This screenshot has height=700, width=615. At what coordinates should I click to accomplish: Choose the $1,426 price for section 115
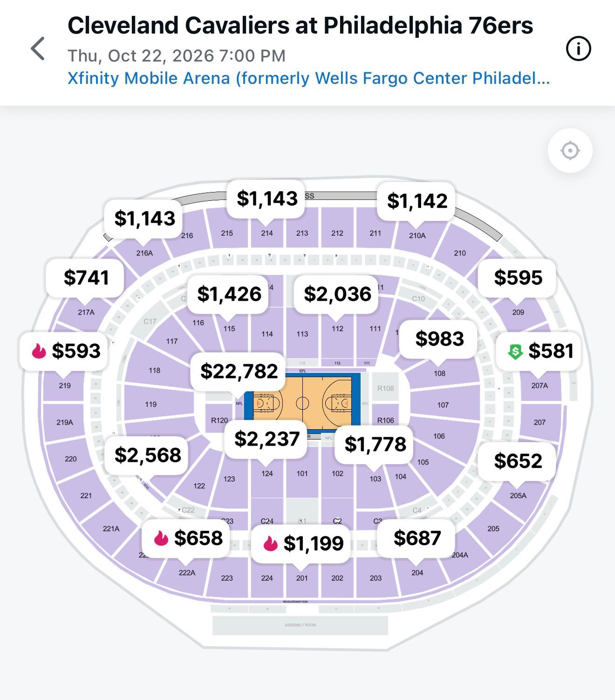point(228,294)
